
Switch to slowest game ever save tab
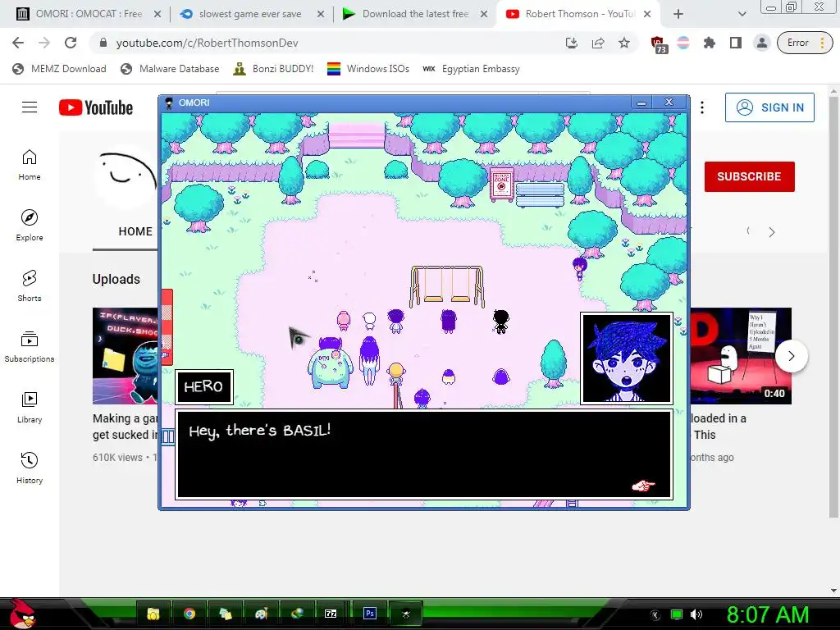click(251, 14)
